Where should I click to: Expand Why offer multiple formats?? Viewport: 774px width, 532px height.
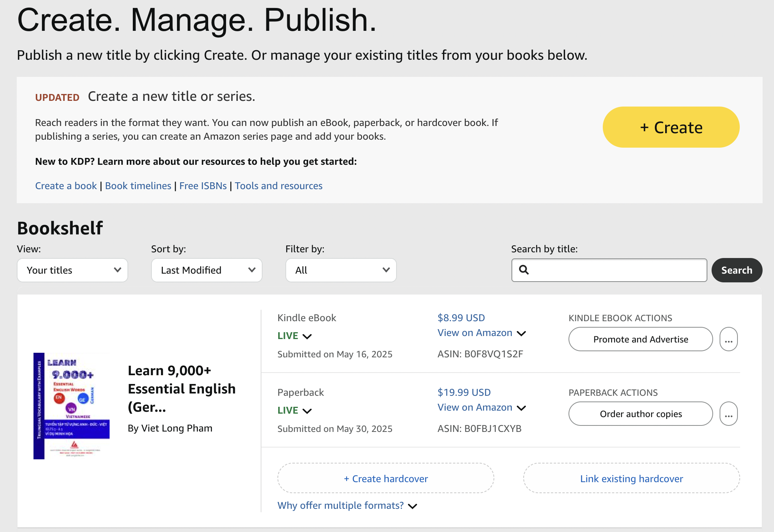347,506
